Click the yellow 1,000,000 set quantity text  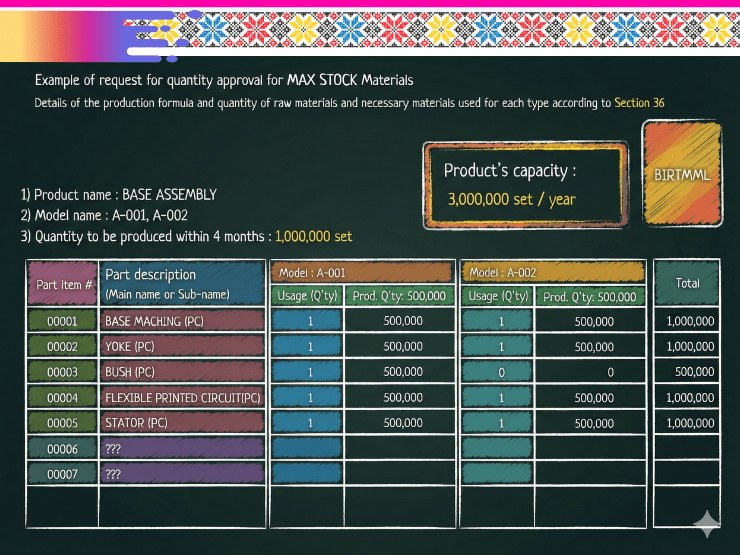pos(313,237)
